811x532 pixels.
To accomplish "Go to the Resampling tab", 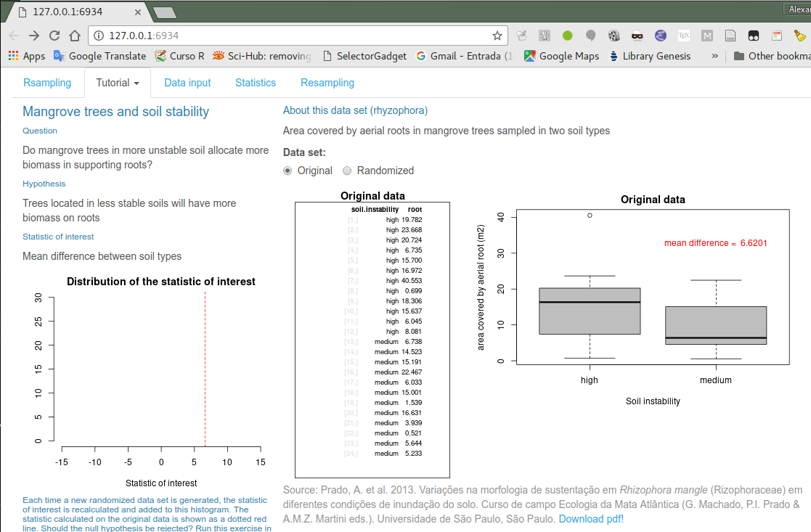I will click(x=327, y=83).
